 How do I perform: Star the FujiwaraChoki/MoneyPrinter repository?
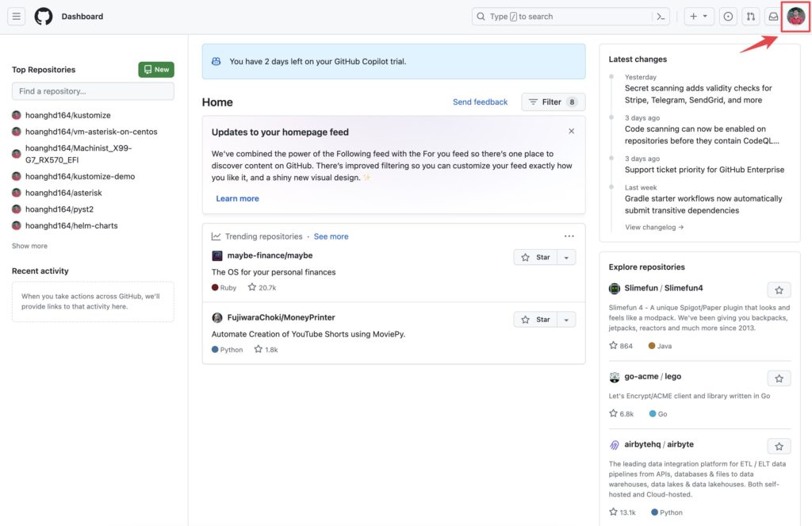coord(535,320)
